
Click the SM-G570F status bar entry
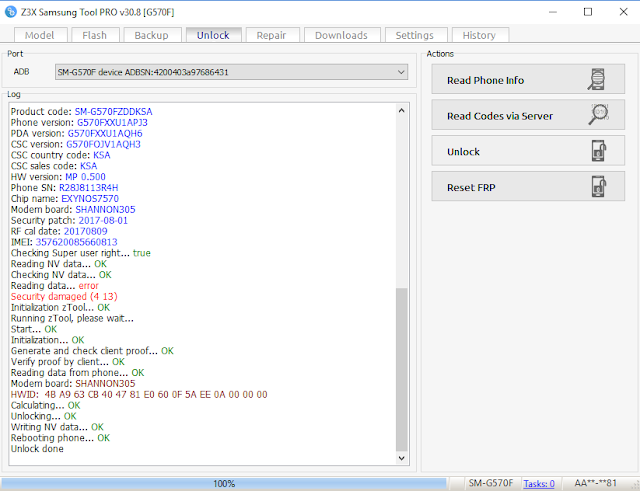coord(491,484)
